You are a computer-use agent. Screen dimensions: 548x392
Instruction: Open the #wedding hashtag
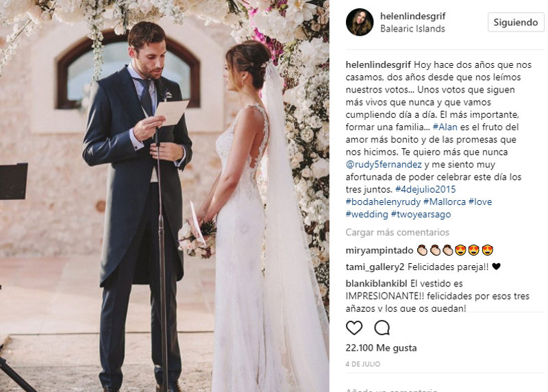(366, 214)
